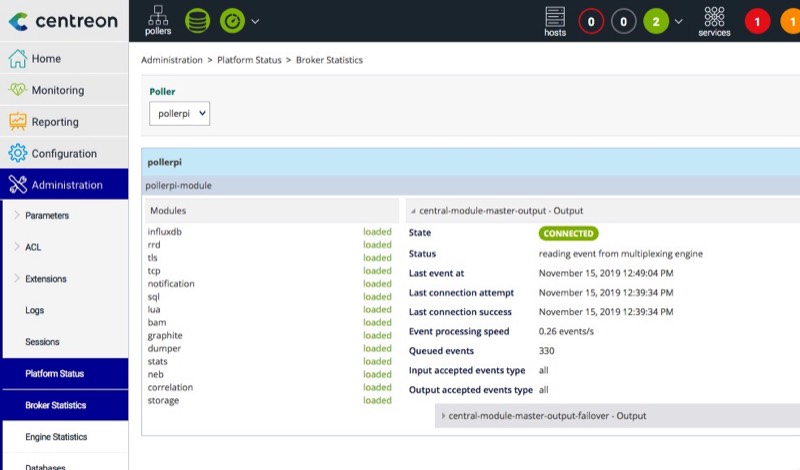
Task: Click the green latency gauge icon
Action: pyautogui.click(x=232, y=20)
